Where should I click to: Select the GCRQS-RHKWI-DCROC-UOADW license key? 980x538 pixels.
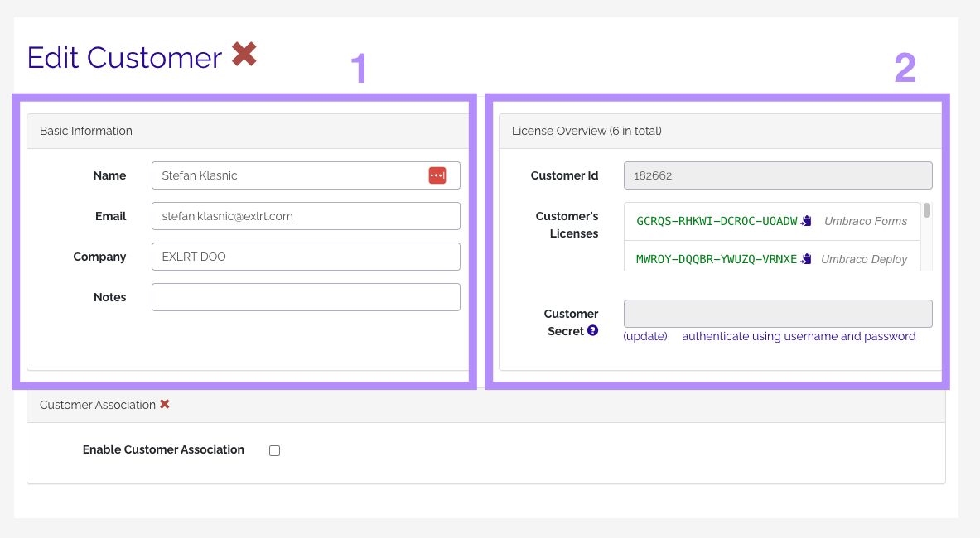coord(716,221)
